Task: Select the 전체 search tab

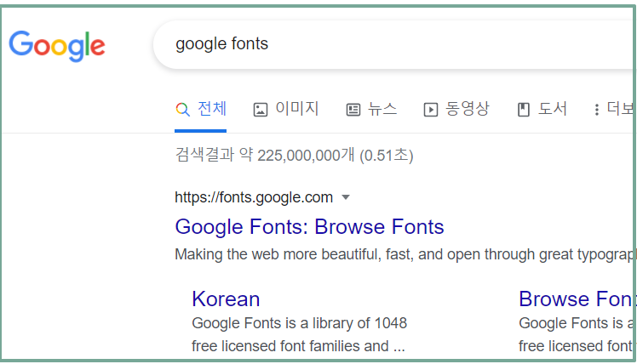Action: click(x=201, y=109)
